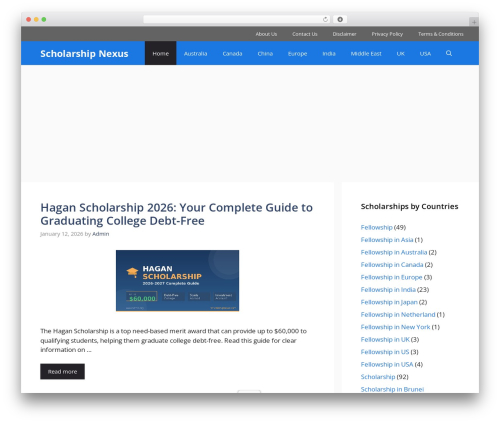
Task: Click the Scholarship Nexus site title
Action: click(84, 53)
